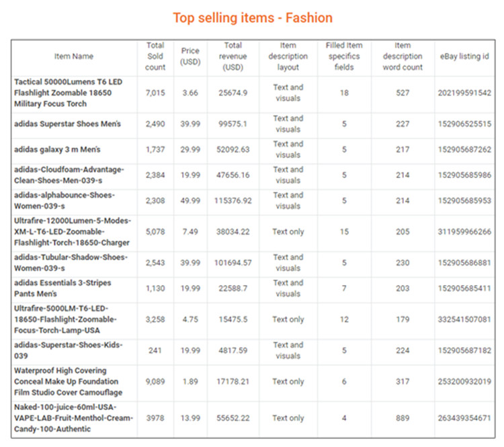Click listing id 152905687182
The image size is (504, 447).
pyautogui.click(x=464, y=350)
